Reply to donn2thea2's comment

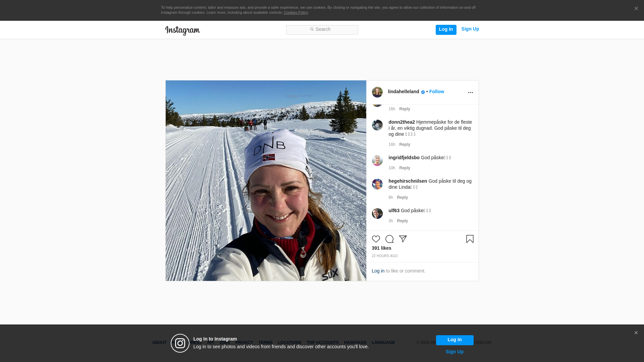405,144
